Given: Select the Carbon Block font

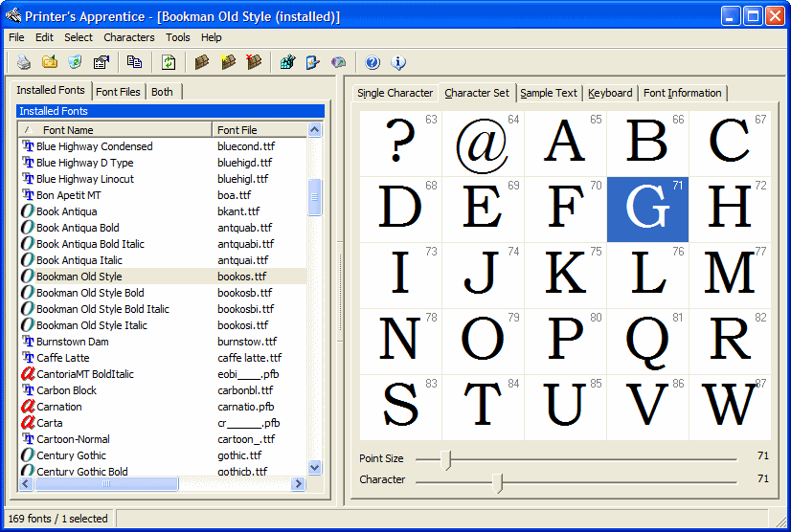Looking at the screenshot, I should pos(163,390).
